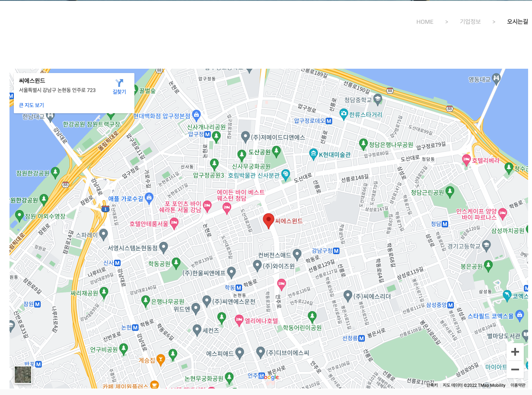Click the 청담 subway station icon
Image resolution: width=532 pixels, height=395 pixels.
point(445,224)
